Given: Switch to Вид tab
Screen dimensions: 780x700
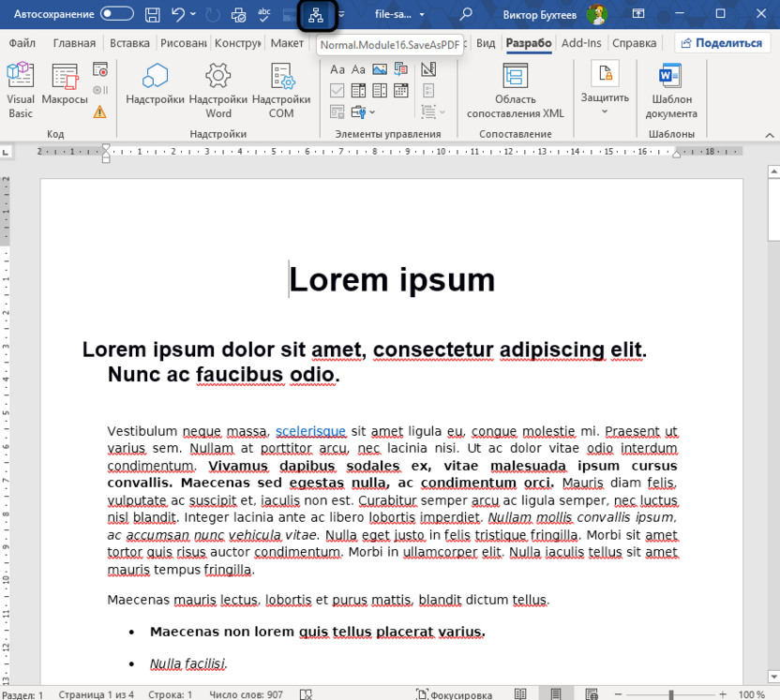Looking at the screenshot, I should pyautogui.click(x=486, y=43).
